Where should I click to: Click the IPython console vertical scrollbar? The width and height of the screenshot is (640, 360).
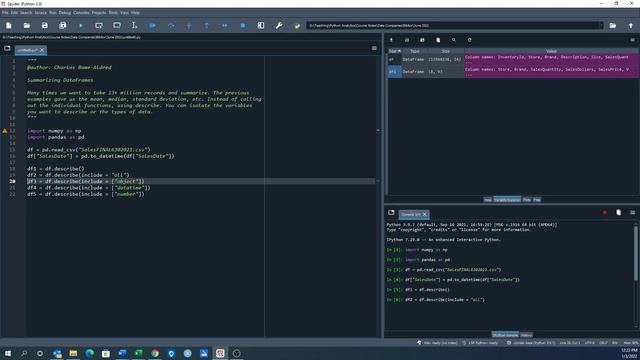pos(636,253)
